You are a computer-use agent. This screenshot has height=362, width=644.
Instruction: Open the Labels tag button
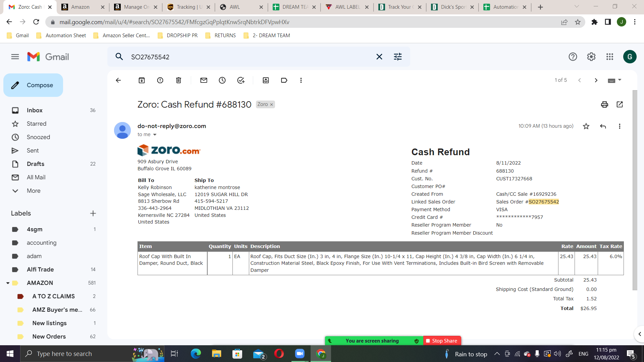coord(284,80)
